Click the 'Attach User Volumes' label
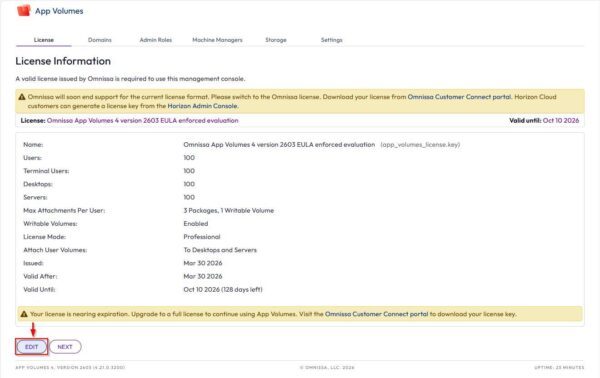Screen dimensions: 600x378 click(x=55, y=250)
